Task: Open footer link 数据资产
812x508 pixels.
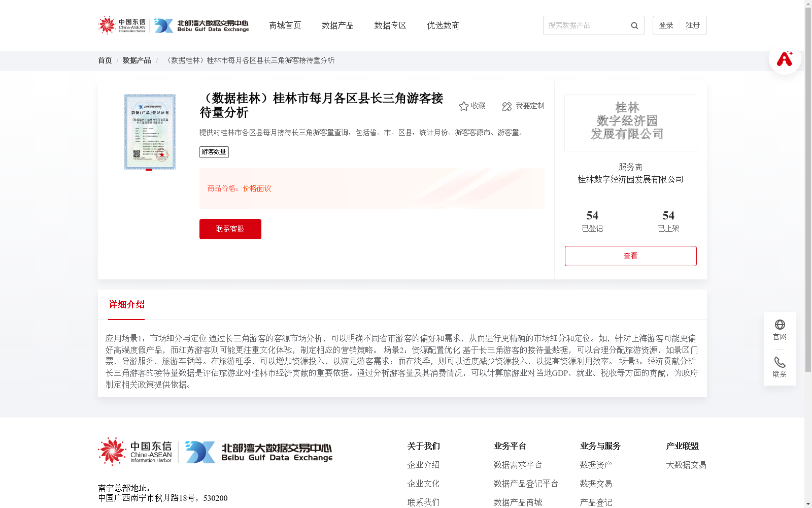Action: [x=596, y=465]
